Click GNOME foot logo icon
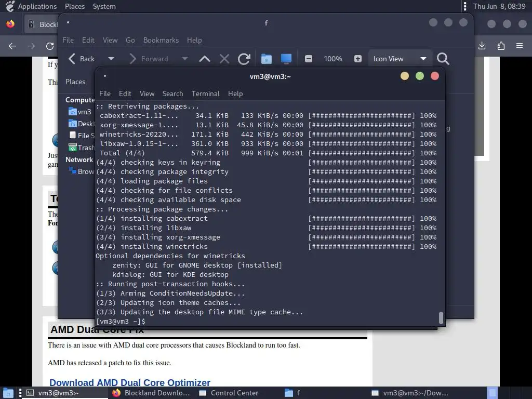Viewport: 532px width, 399px height. pos(10,6)
